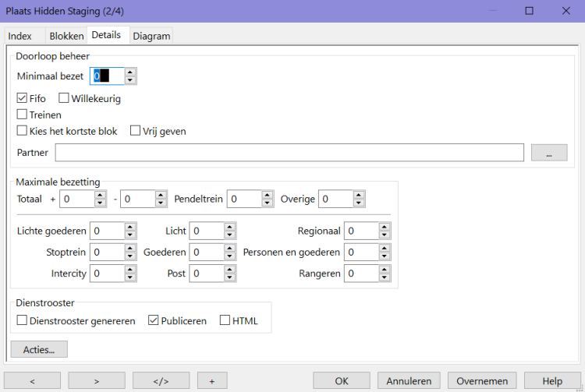Switch to the Diagram tab
This screenshot has width=585, height=392.
click(x=151, y=36)
